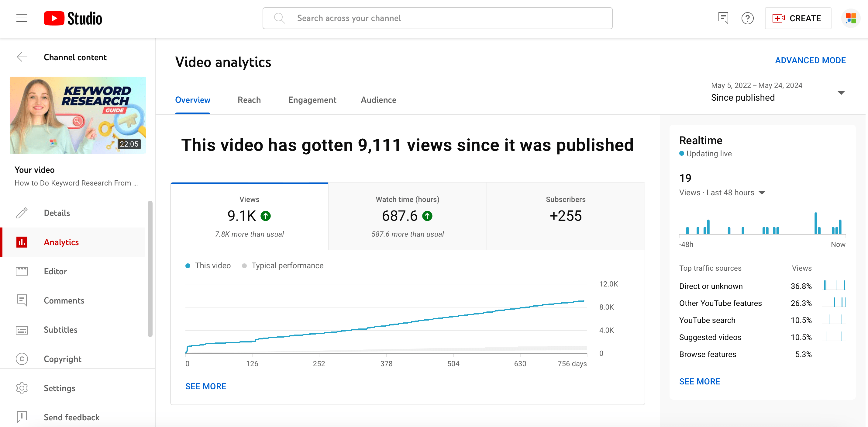Click the 22:05 duration badge on thumbnail
This screenshot has width=868, height=427.
click(129, 144)
